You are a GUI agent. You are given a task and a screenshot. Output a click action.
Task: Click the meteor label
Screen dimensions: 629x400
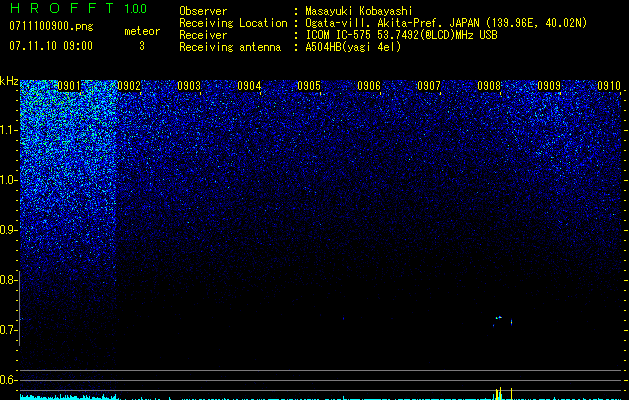pyautogui.click(x=142, y=31)
